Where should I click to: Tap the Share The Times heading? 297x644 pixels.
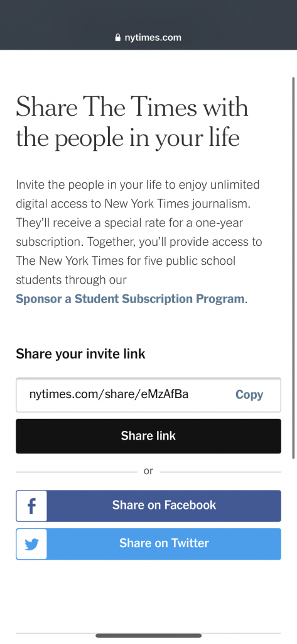(132, 123)
